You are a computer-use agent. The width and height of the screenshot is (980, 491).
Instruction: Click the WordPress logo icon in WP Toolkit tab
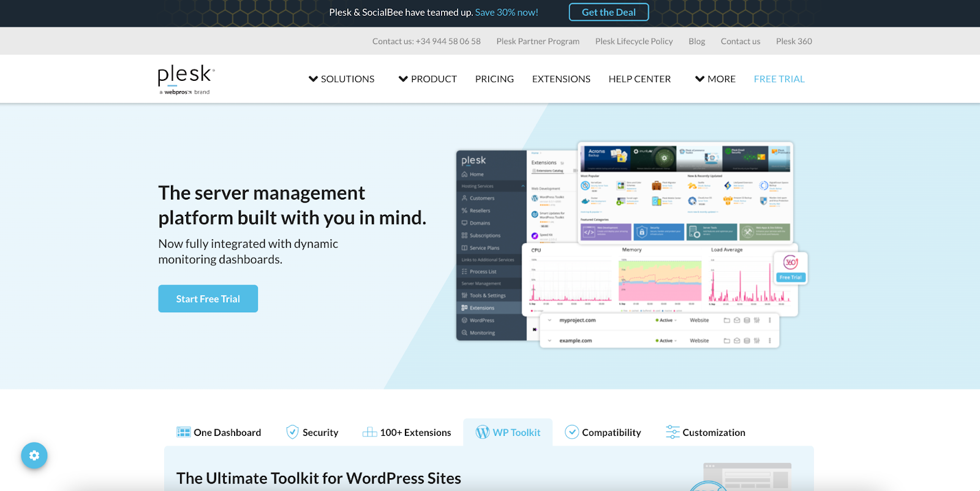[483, 432]
